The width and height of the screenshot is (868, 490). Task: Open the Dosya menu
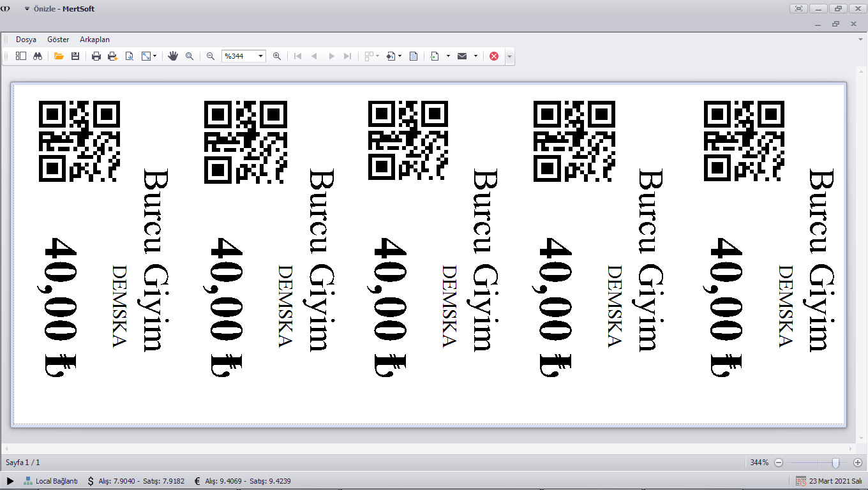(26, 40)
